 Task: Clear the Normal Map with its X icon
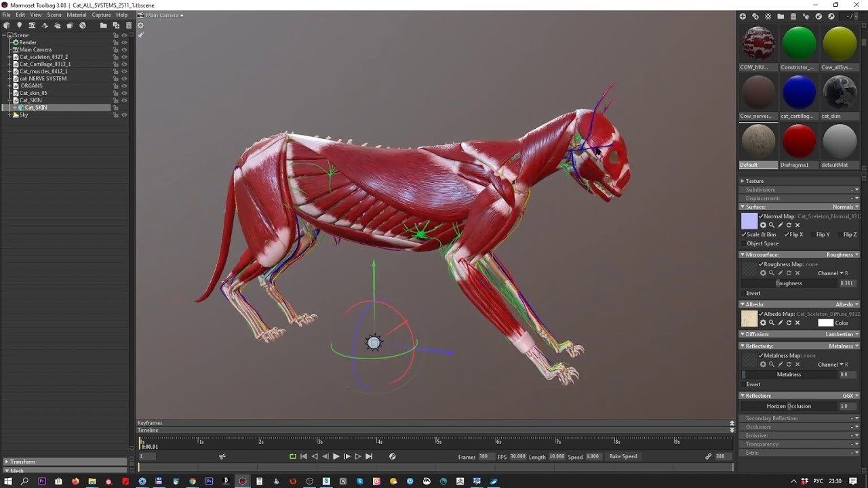tap(797, 225)
